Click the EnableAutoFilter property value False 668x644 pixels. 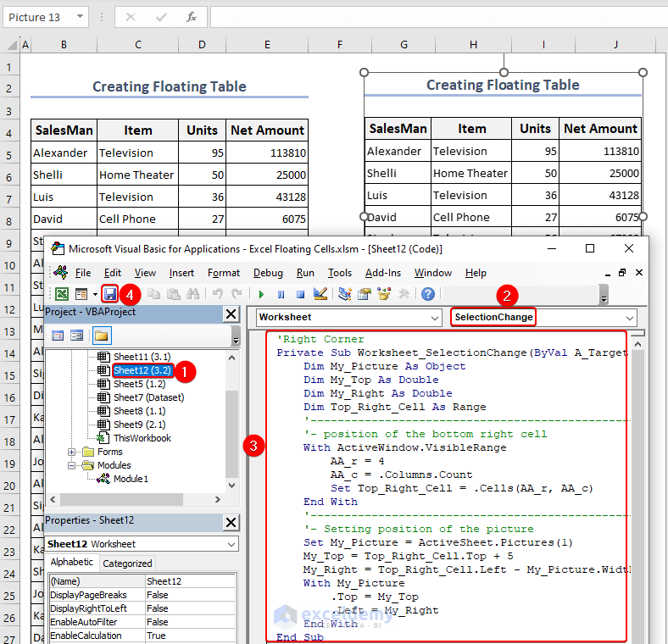pyautogui.click(x=191, y=622)
